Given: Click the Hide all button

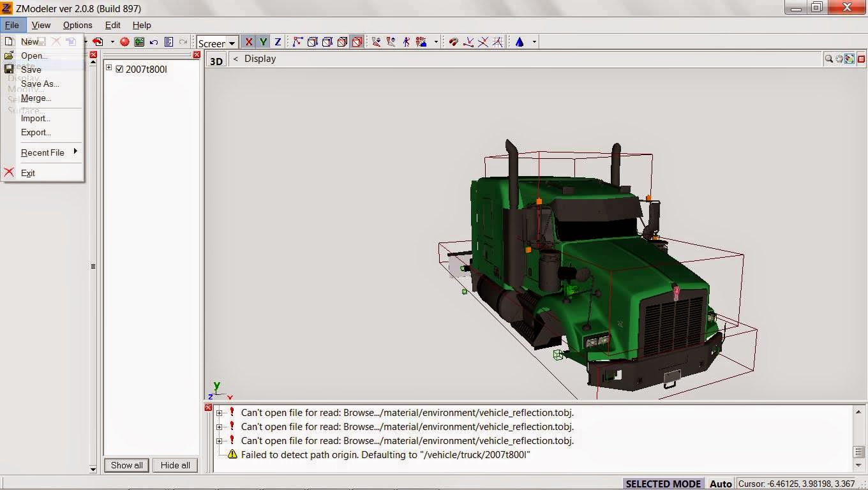Looking at the screenshot, I should [175, 465].
